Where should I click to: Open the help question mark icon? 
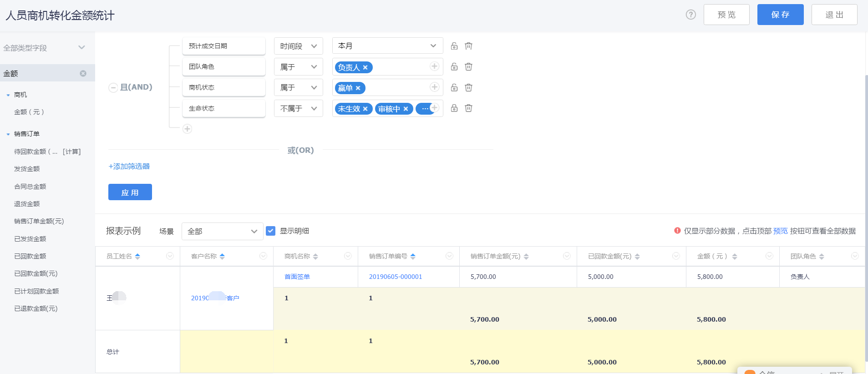(x=690, y=15)
